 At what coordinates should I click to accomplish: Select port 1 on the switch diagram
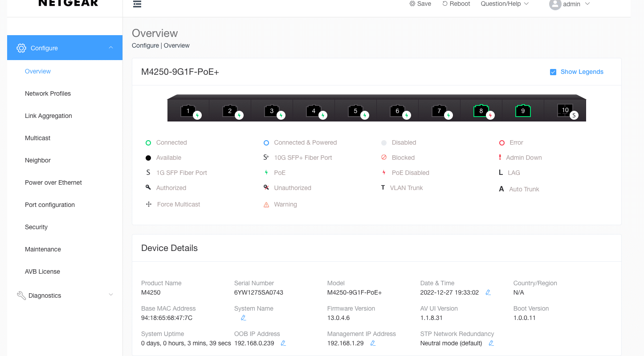[188, 111]
